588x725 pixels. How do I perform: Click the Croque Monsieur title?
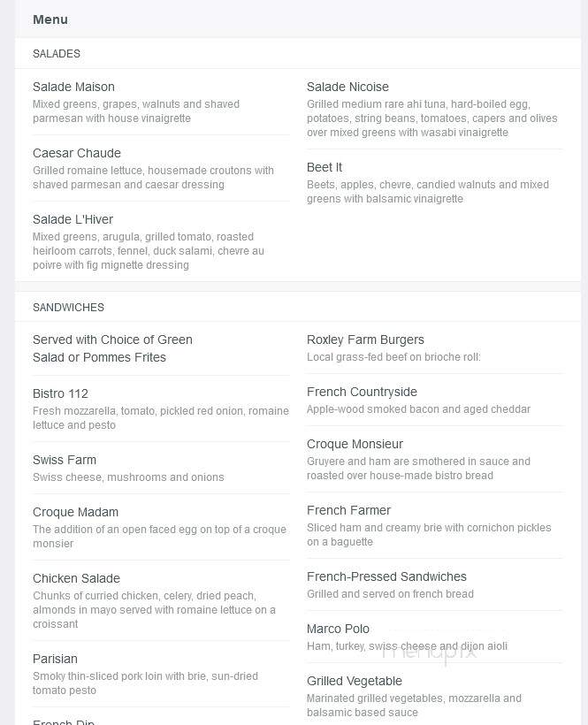pos(355,445)
